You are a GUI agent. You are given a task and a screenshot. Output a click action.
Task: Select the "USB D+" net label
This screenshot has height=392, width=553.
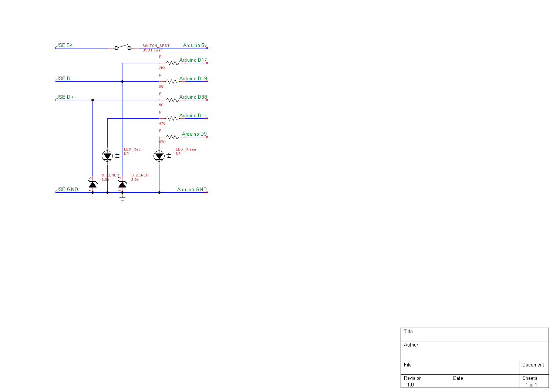point(65,97)
